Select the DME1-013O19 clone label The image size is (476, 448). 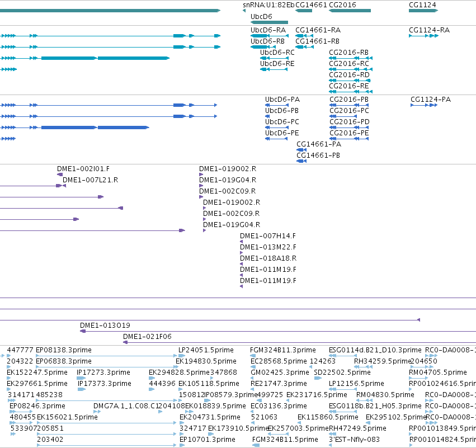coord(105,326)
